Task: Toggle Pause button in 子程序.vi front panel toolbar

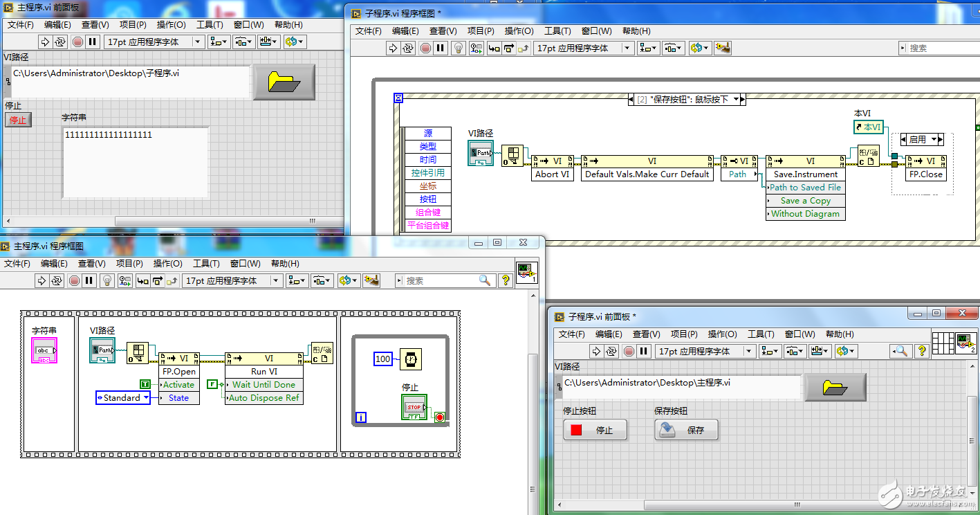Action: [645, 351]
